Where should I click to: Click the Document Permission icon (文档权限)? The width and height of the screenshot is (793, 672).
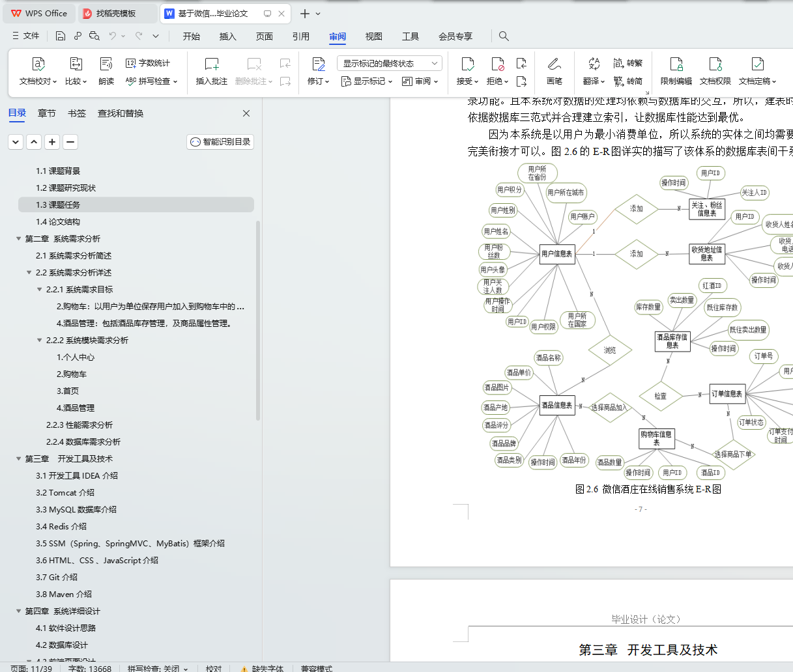pos(715,64)
